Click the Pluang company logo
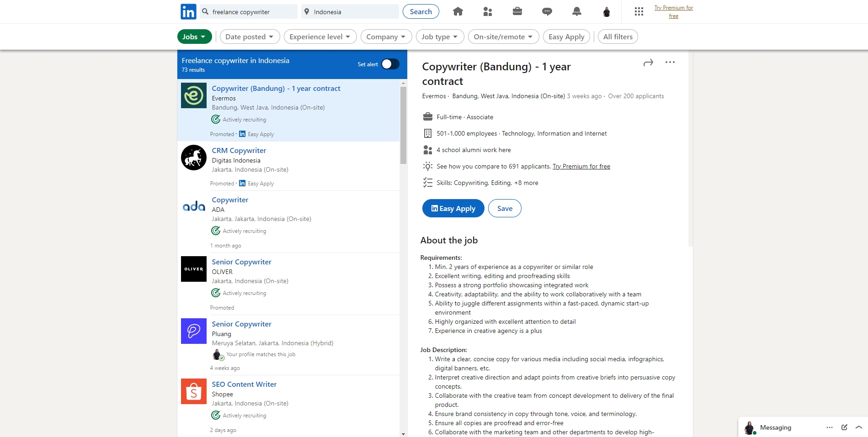Image resolution: width=868 pixels, height=437 pixels. (194, 331)
